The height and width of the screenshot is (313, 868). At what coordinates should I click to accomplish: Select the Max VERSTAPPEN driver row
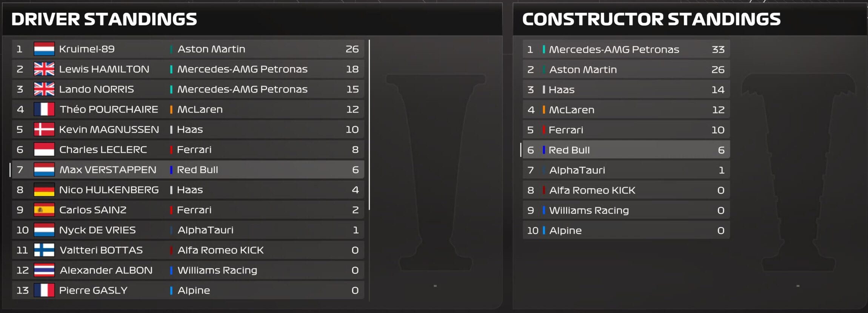[188, 170]
